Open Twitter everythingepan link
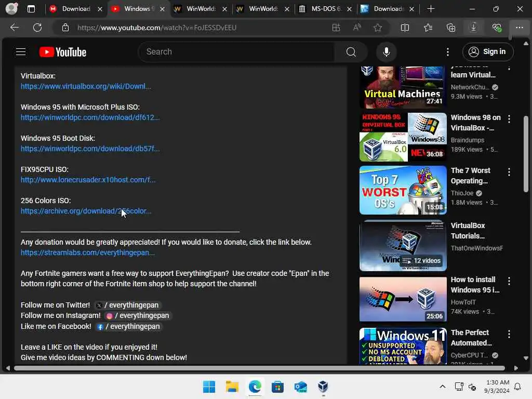532x399 pixels. point(127,305)
